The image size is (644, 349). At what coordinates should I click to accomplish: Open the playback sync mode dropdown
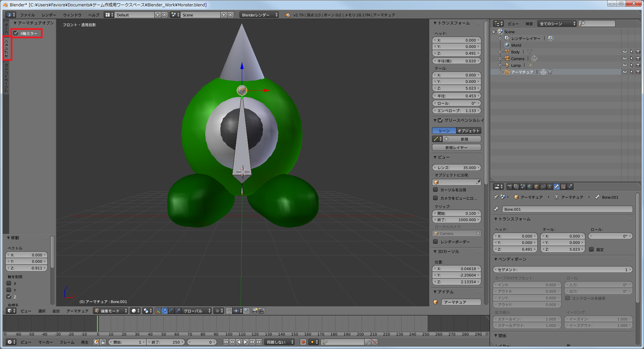(280, 342)
